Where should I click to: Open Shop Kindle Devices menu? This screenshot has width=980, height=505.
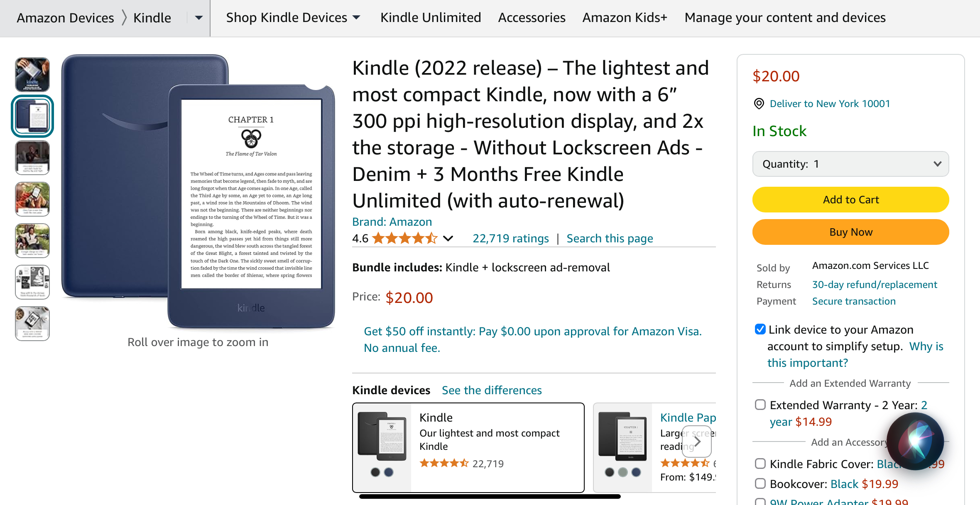tap(293, 18)
